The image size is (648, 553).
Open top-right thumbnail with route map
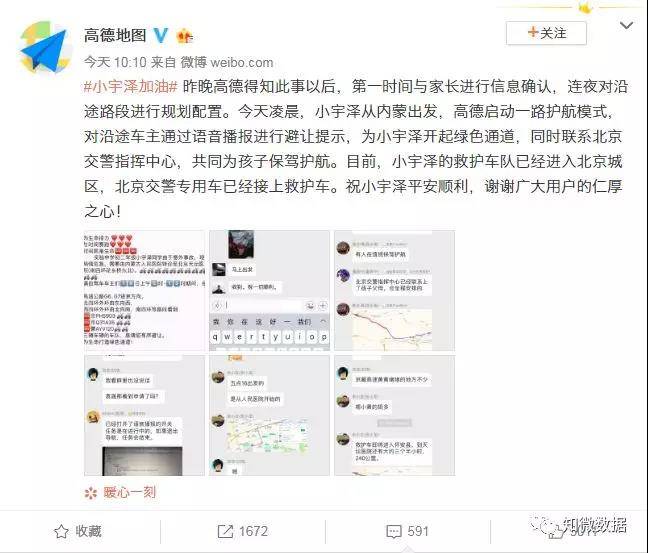click(x=395, y=291)
